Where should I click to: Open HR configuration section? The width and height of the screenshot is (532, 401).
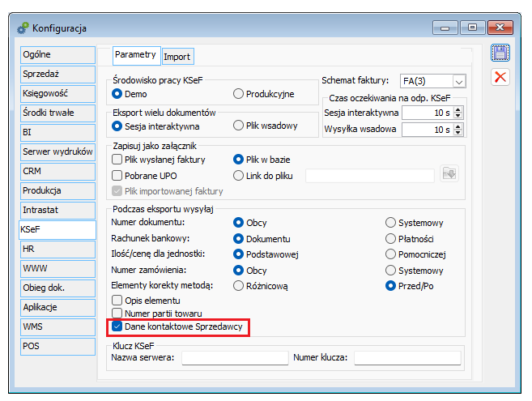pyautogui.click(x=57, y=250)
